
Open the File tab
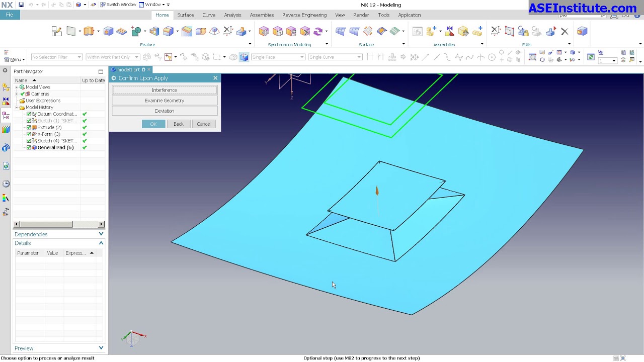10,15
